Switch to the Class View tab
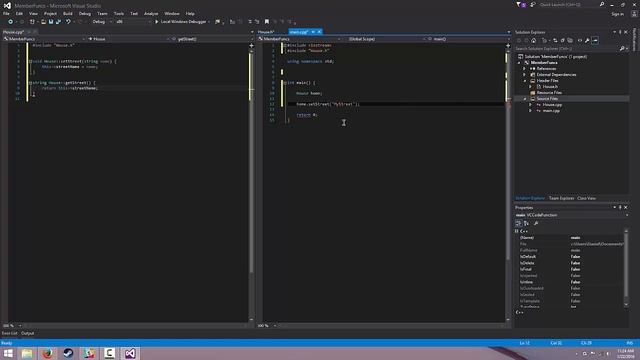 (x=587, y=198)
